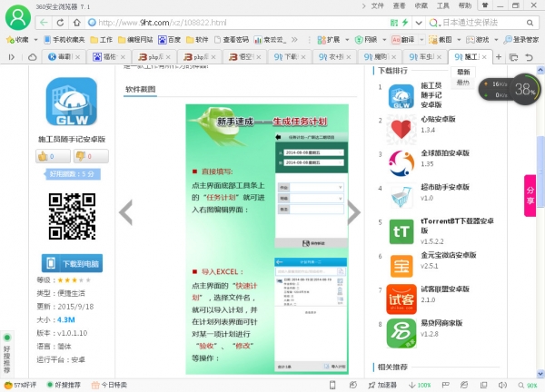545x392 pixels.
Task: Open the 查看 menu
Action: [x=400, y=5]
